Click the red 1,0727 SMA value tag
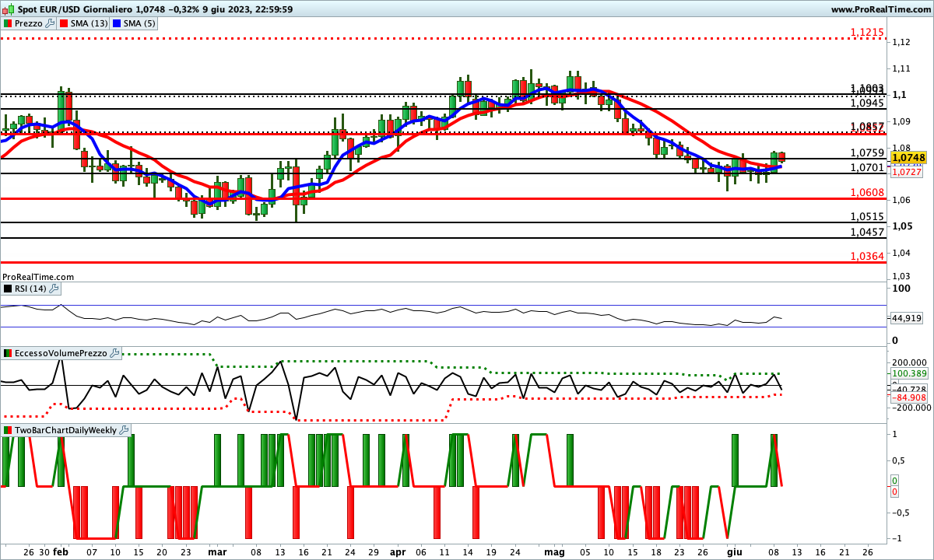 pyautogui.click(x=907, y=172)
